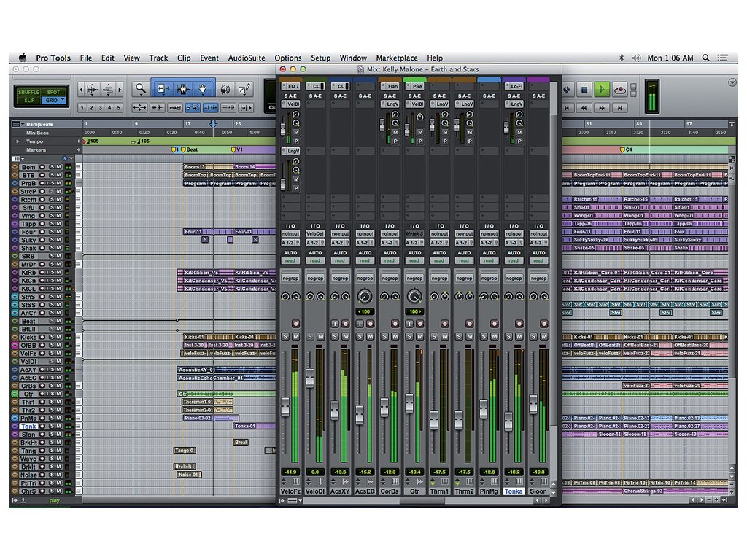Record-enable the Tonka mixer channel

pyautogui.click(x=519, y=324)
